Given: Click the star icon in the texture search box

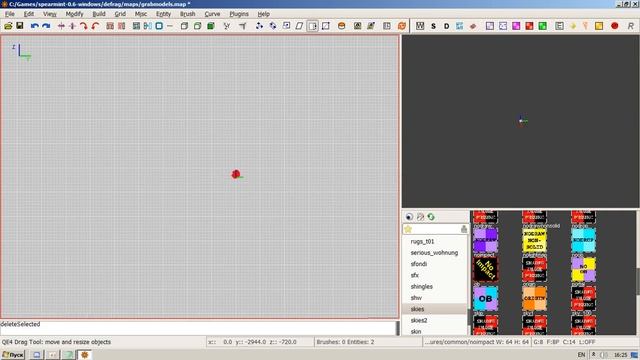Looking at the screenshot, I should pyautogui.click(x=408, y=229).
